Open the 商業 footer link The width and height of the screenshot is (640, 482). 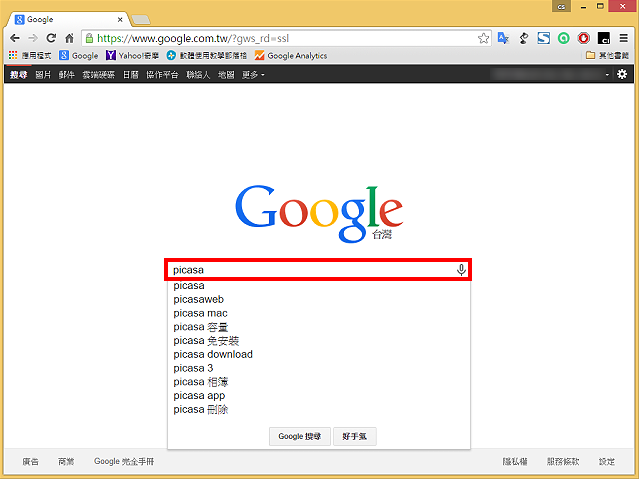[66, 462]
